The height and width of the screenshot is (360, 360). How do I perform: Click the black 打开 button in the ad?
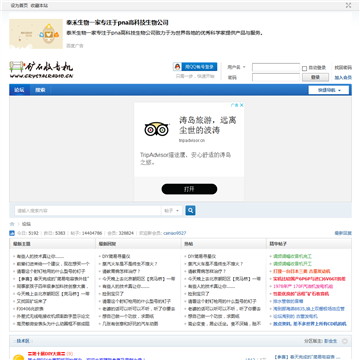(x=189, y=189)
